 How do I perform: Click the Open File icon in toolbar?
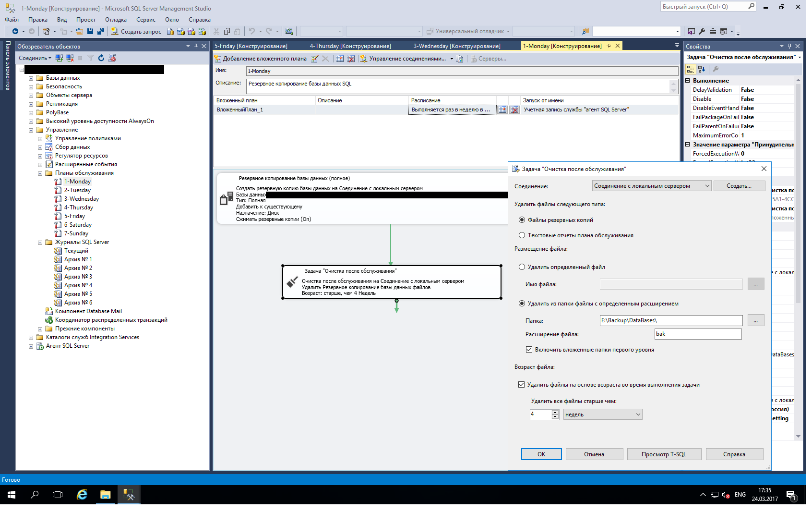80,31
